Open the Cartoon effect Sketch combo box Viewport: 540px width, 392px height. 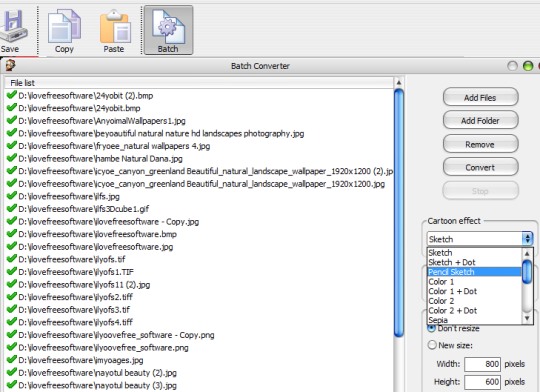coord(480,239)
